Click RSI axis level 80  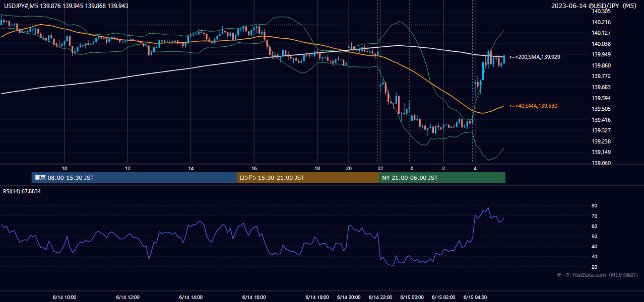pos(594,206)
